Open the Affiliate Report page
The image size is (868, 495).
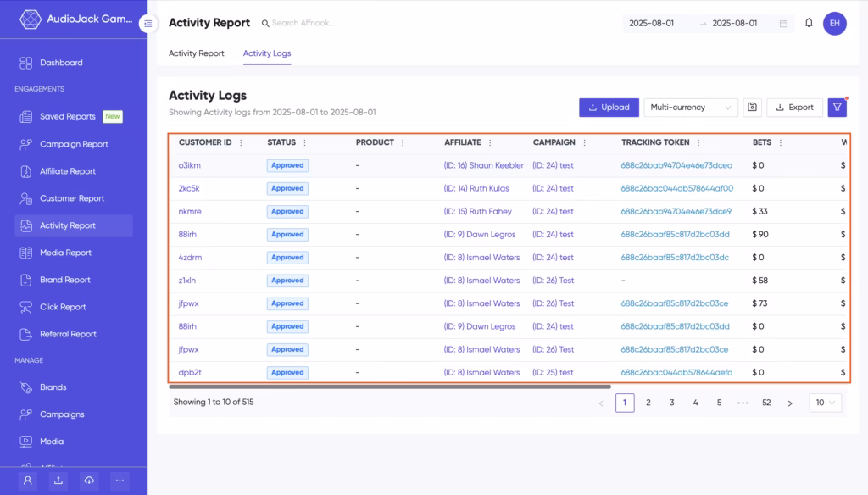pos(68,171)
